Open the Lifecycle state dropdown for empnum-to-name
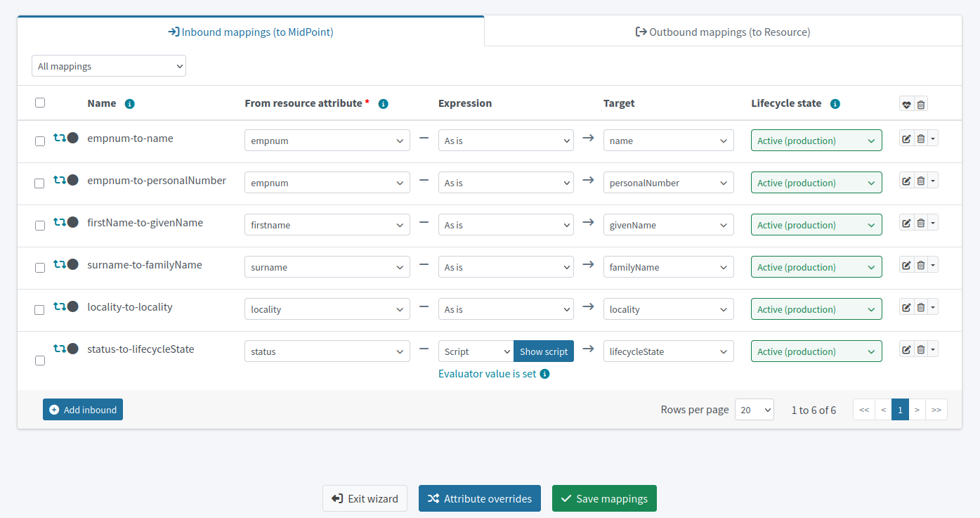The image size is (980, 518). click(816, 140)
